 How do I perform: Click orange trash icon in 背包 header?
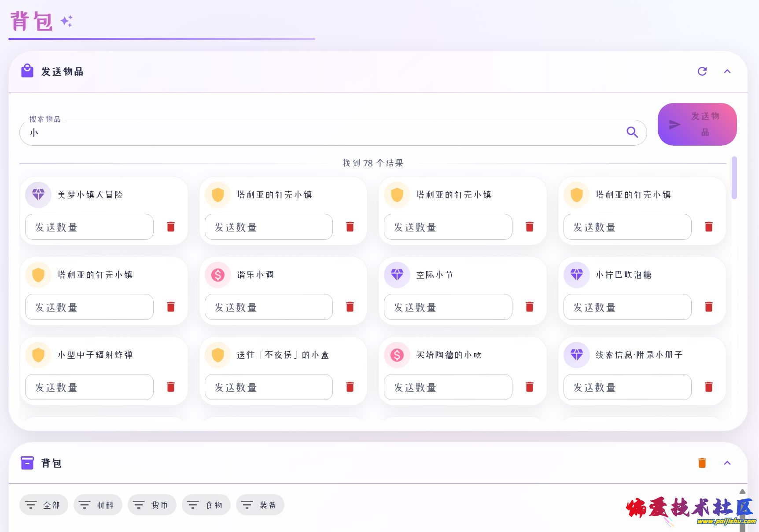pyautogui.click(x=702, y=463)
